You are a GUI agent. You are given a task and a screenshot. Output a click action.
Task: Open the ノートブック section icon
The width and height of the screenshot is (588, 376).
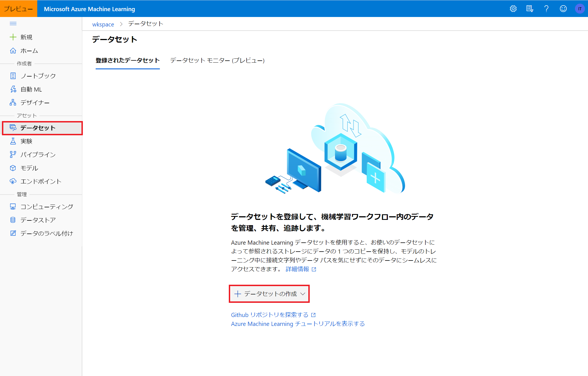coord(13,75)
